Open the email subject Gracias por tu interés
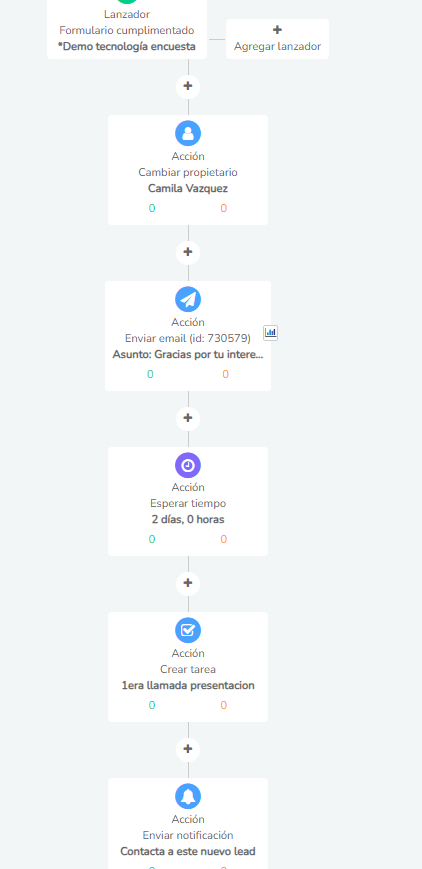The width and height of the screenshot is (422, 869). pyautogui.click(x=188, y=355)
